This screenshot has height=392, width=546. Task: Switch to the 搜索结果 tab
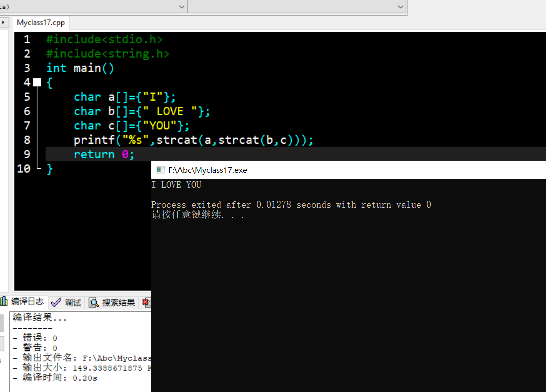pyautogui.click(x=112, y=302)
